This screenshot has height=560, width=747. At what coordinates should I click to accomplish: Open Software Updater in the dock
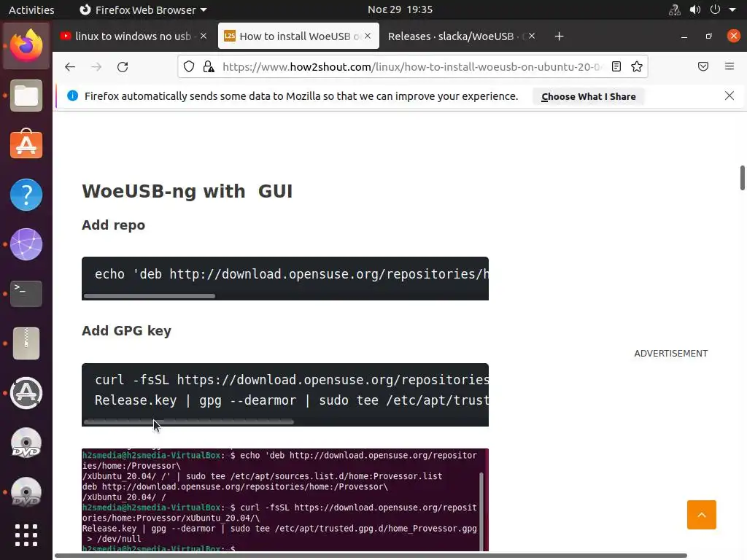(x=26, y=393)
